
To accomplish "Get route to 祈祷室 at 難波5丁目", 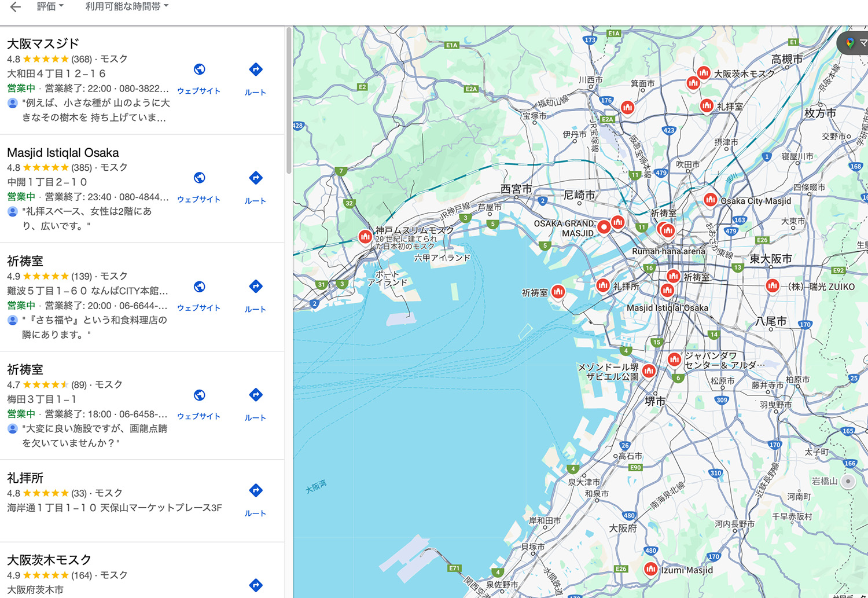I will (255, 295).
